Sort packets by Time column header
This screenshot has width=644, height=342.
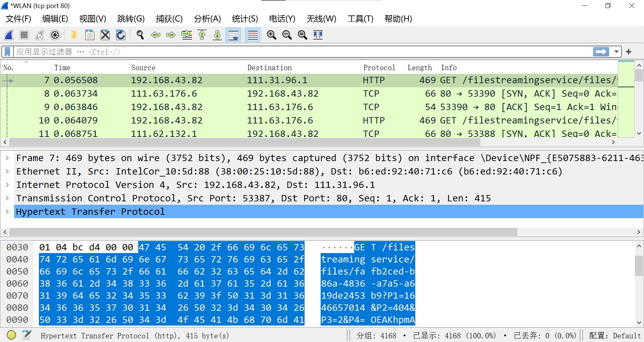coord(90,67)
